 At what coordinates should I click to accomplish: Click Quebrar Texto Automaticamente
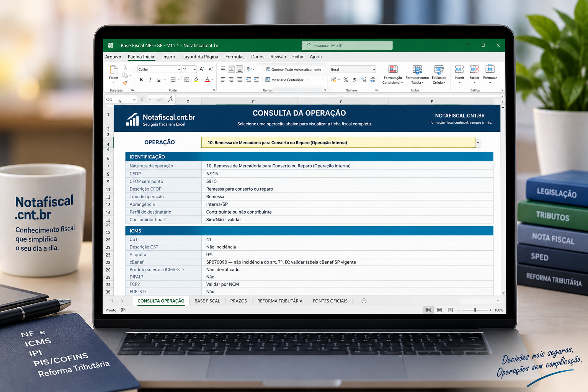(x=294, y=69)
